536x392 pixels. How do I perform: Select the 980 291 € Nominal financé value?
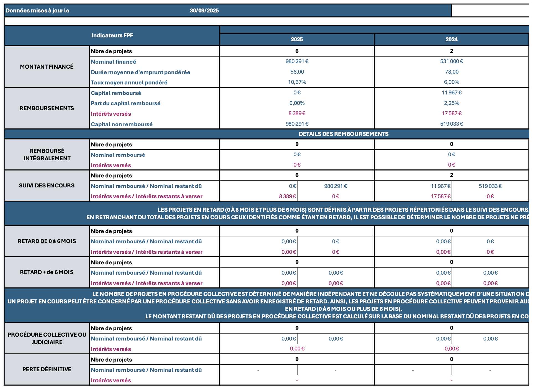click(x=297, y=61)
